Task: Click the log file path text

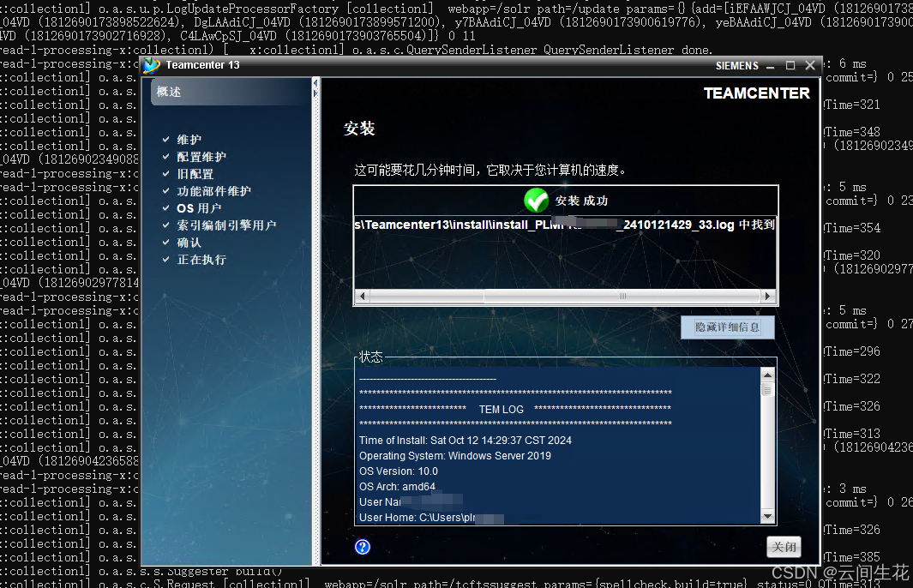Action: point(564,225)
